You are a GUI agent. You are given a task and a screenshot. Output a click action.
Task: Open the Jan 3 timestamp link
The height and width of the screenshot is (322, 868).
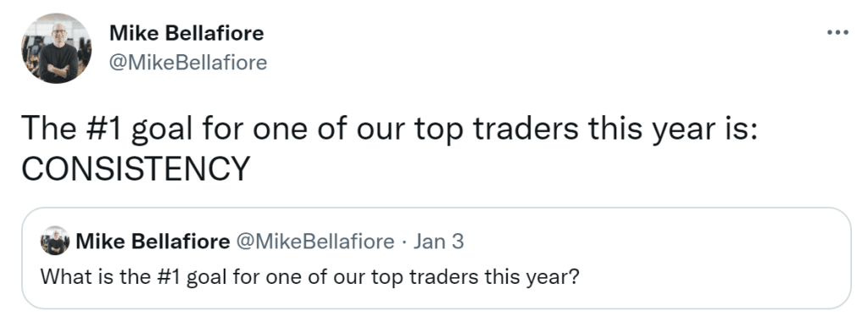pyautogui.click(x=438, y=241)
